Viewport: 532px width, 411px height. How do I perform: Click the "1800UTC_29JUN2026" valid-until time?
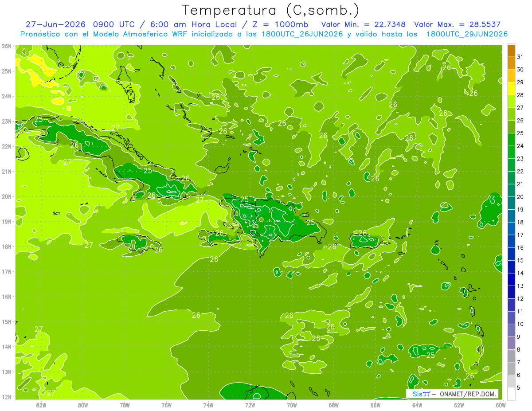[467, 34]
